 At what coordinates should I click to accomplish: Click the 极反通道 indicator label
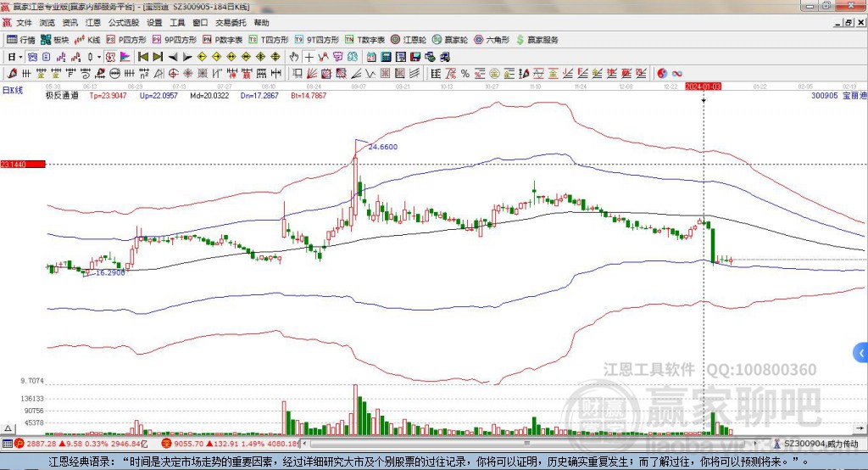coord(62,95)
